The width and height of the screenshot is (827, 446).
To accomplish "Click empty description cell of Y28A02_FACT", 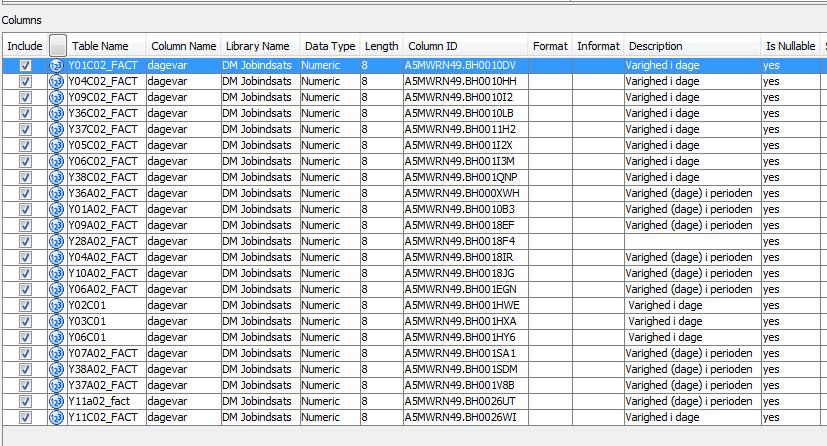I will pos(693,241).
